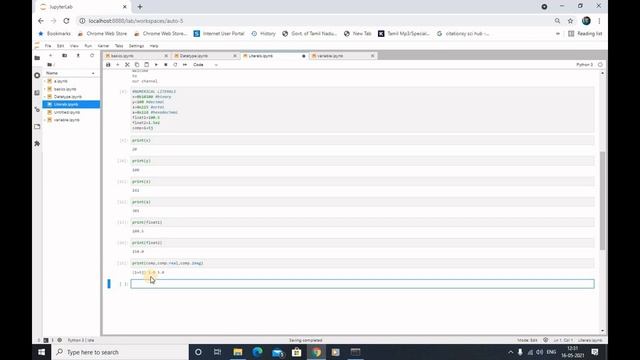Viewport: 640px width, 360px height.
Task: Open the Open Tabs sidebar icon
Action: [37, 127]
